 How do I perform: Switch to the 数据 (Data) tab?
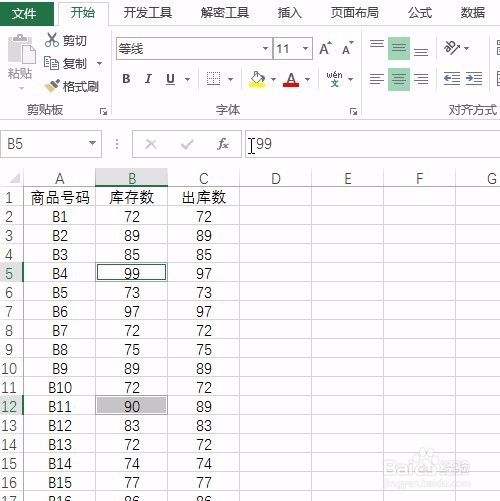pos(473,13)
